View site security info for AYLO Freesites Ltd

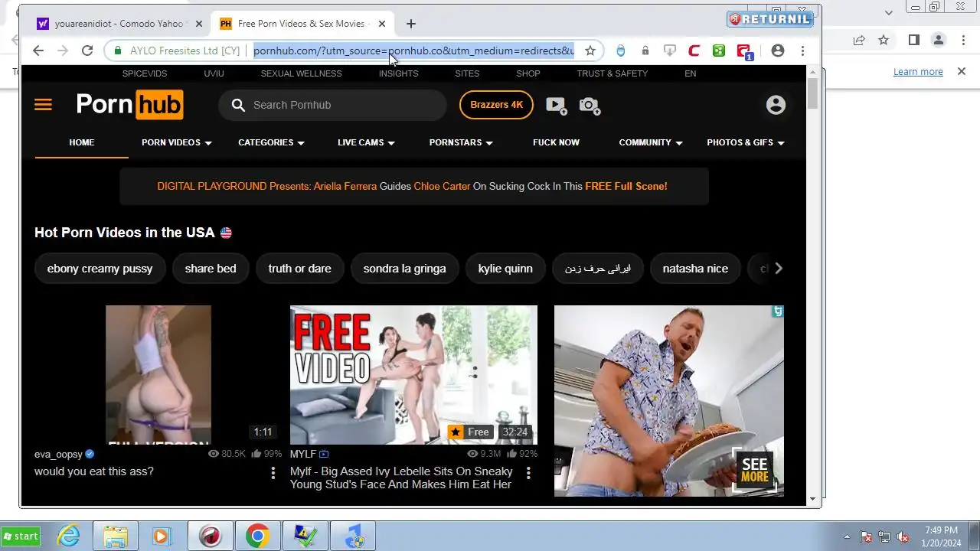177,51
